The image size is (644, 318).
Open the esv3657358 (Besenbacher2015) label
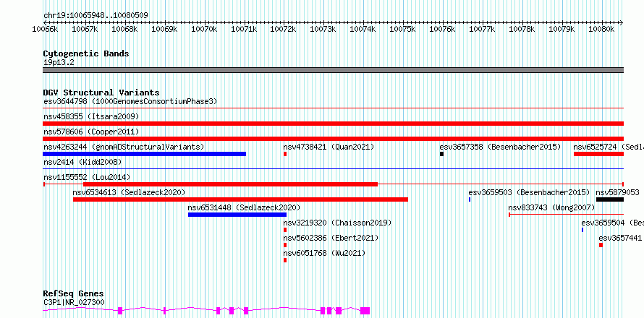(500, 147)
